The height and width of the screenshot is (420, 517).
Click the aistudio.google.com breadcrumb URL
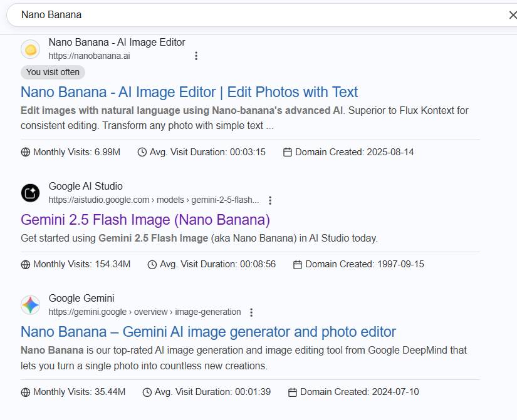click(154, 200)
